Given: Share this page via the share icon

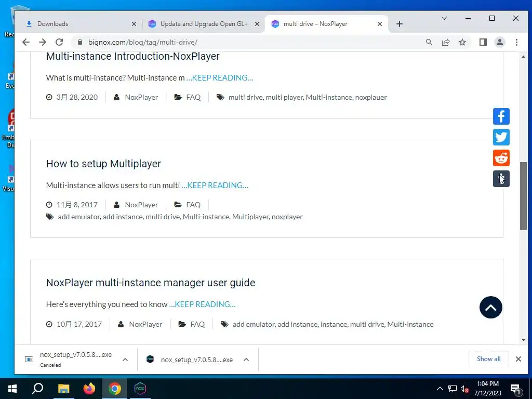Looking at the screenshot, I should [445, 42].
